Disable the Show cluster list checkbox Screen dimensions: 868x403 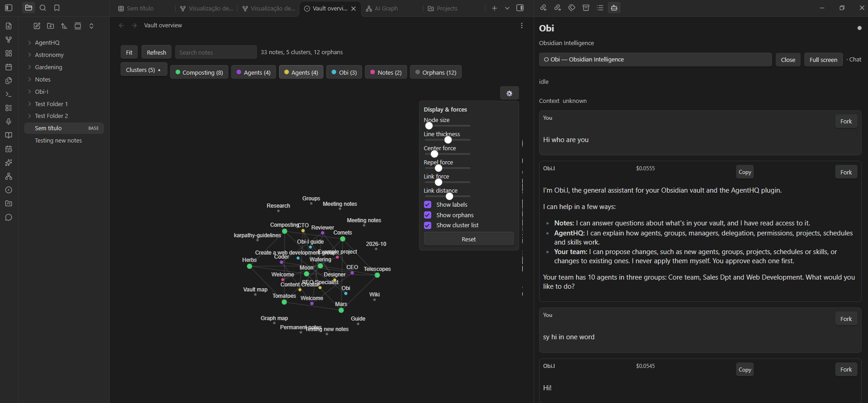pyautogui.click(x=428, y=225)
